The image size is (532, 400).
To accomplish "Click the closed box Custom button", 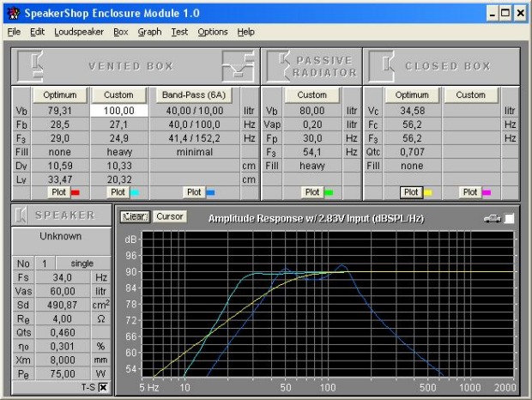I will (470, 94).
